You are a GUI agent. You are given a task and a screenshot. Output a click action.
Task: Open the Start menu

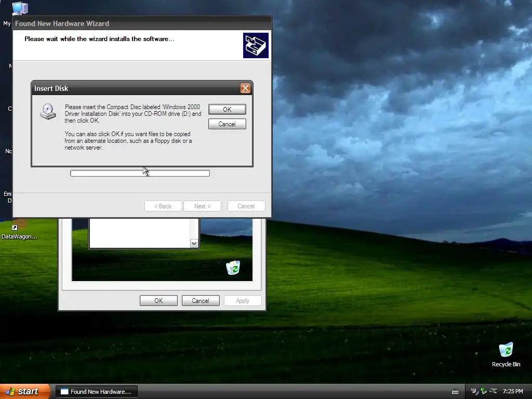25,391
